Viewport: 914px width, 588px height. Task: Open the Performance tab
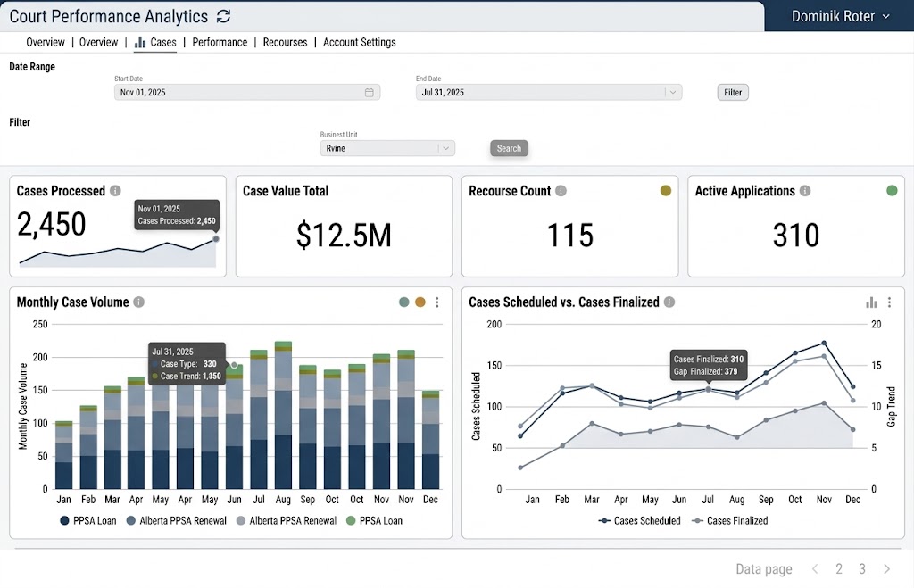[x=220, y=42]
